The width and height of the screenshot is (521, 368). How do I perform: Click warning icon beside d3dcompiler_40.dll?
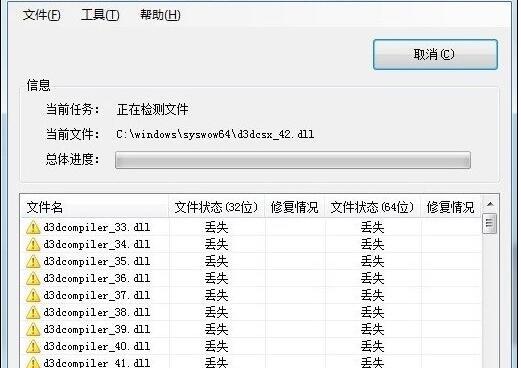[x=33, y=347]
